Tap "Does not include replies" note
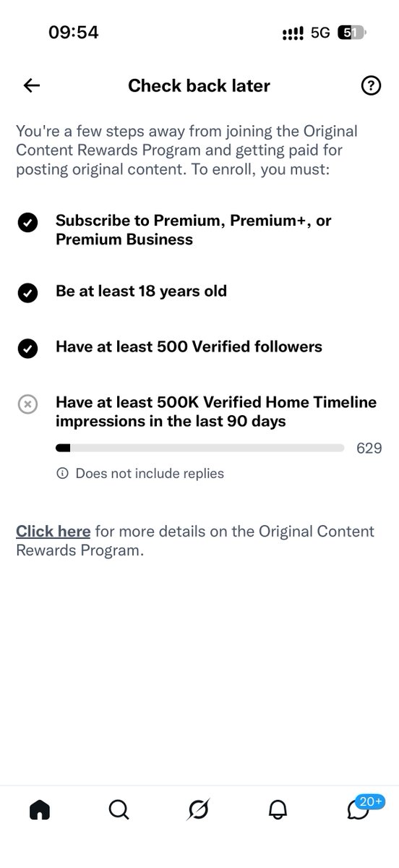 [x=150, y=474]
